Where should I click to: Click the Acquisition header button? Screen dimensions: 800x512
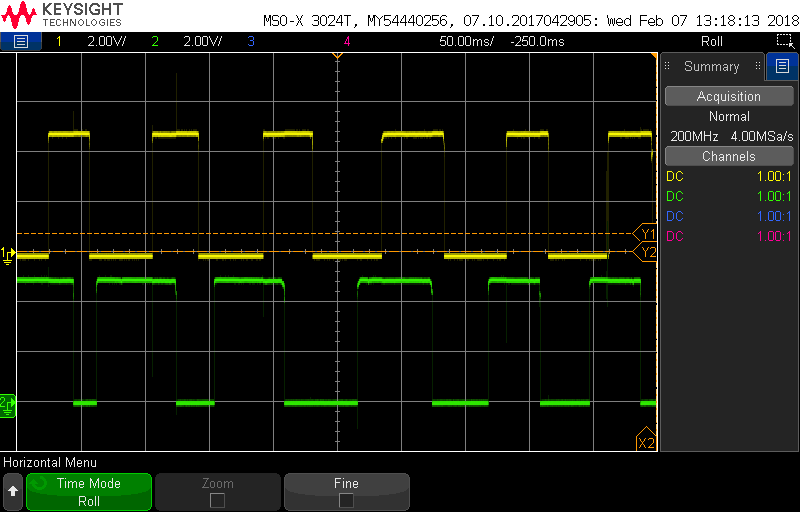point(729,96)
